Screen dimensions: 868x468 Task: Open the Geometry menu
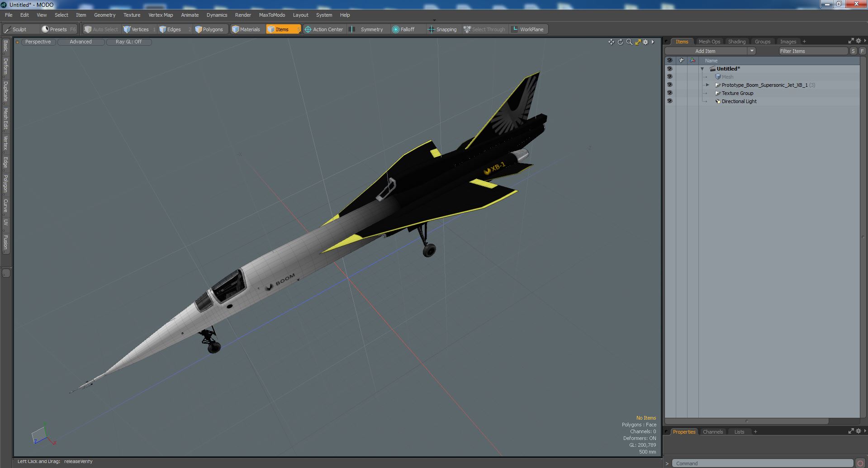(104, 15)
